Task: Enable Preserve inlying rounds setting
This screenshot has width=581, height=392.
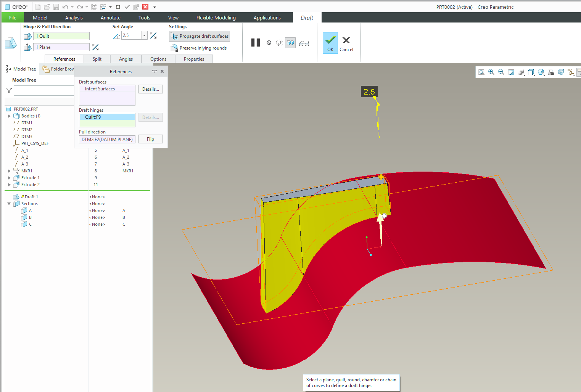Action: (199, 48)
